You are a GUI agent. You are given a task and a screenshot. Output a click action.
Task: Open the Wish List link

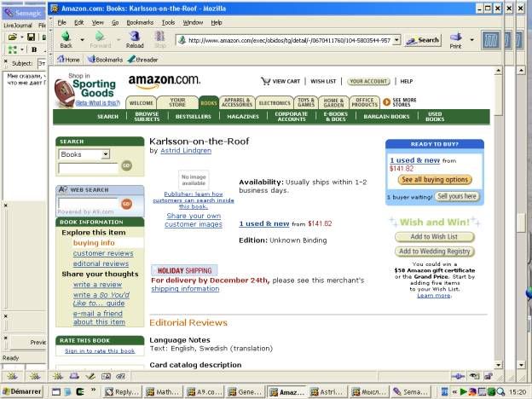(323, 82)
